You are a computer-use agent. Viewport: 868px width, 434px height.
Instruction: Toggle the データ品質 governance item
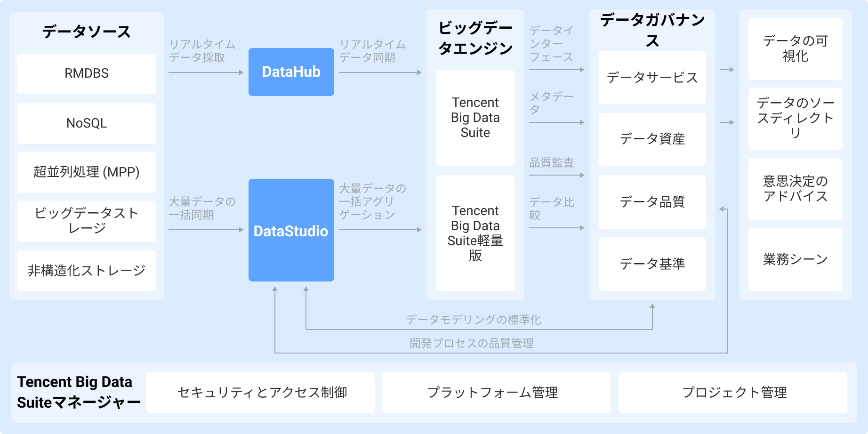tap(652, 202)
